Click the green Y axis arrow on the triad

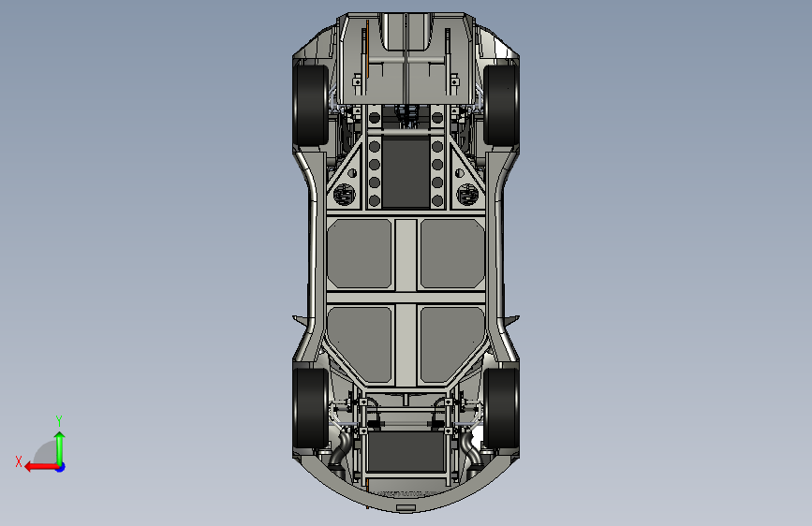[x=60, y=447]
